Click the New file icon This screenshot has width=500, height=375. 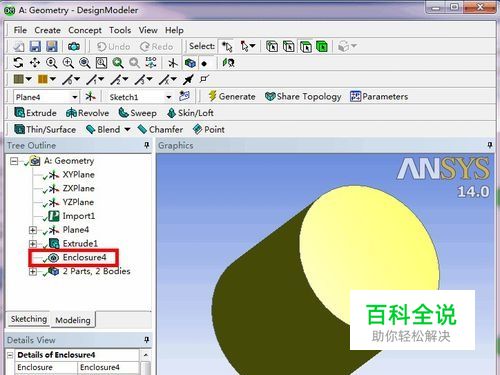[x=19, y=46]
